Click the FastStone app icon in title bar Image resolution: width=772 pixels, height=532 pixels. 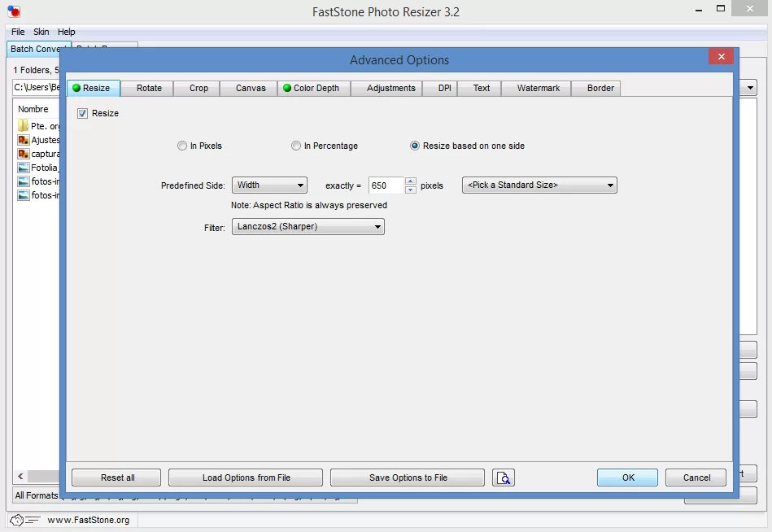(x=14, y=11)
